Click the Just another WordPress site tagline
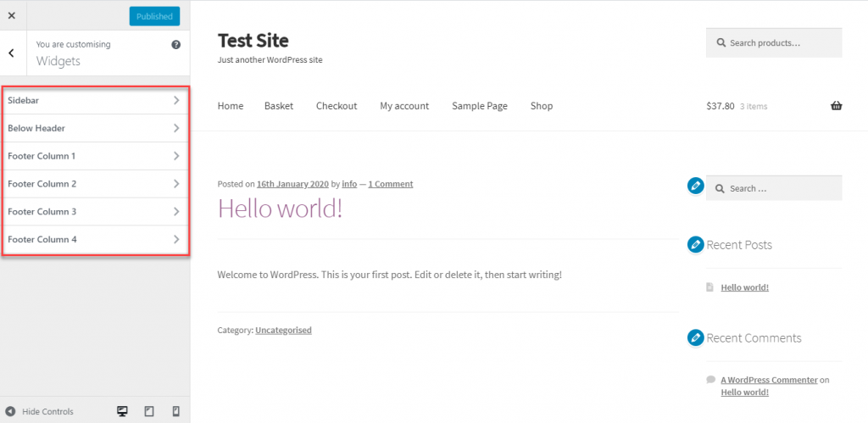 (x=270, y=60)
